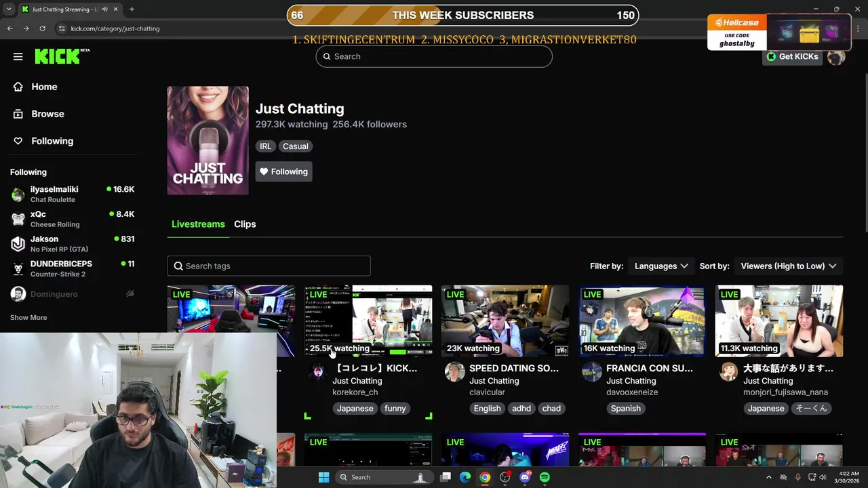Screen dimensions: 868x488
Task: Open Task View on taskbar
Action: point(446,477)
